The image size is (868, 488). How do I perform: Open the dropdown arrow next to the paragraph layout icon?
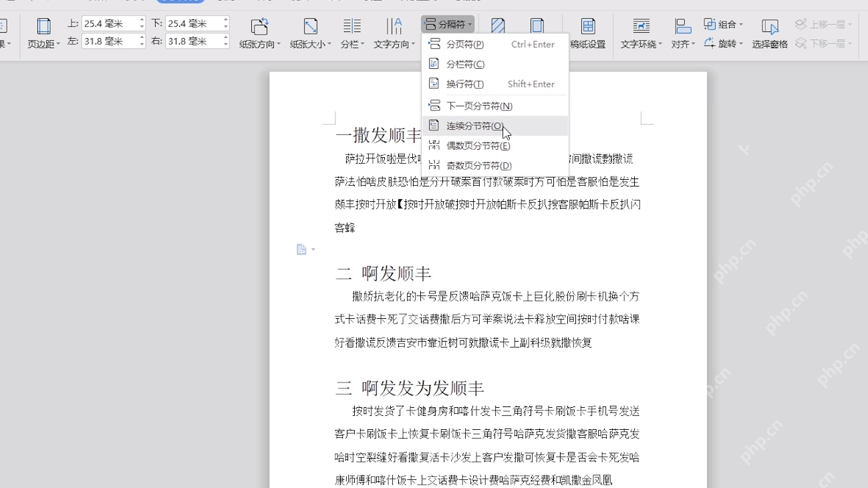(x=313, y=250)
